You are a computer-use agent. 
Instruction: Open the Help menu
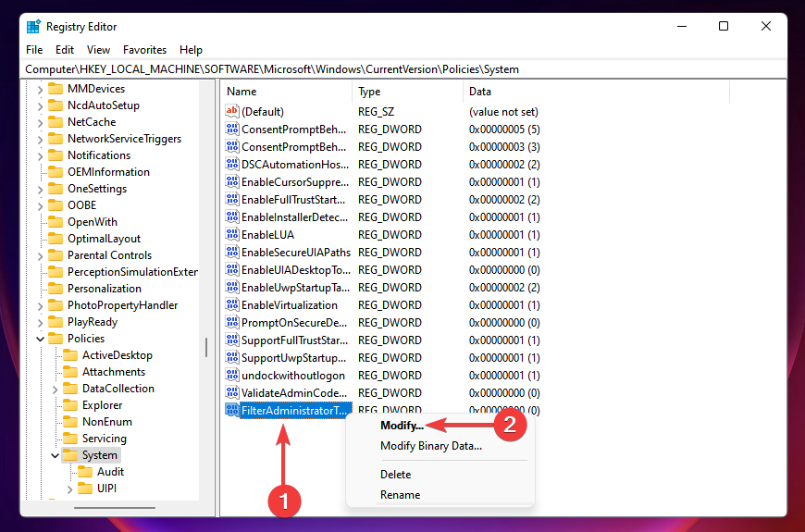[x=191, y=50]
